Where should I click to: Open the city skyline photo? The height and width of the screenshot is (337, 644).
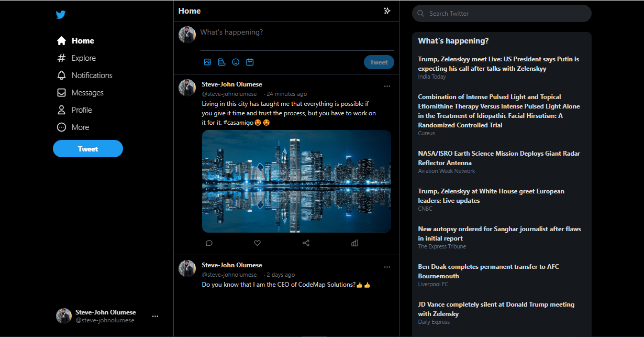(x=296, y=181)
